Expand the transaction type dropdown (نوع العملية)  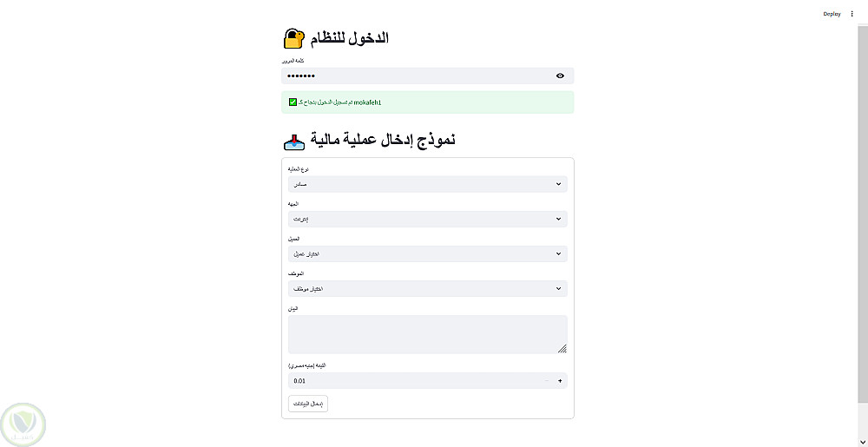(x=427, y=184)
